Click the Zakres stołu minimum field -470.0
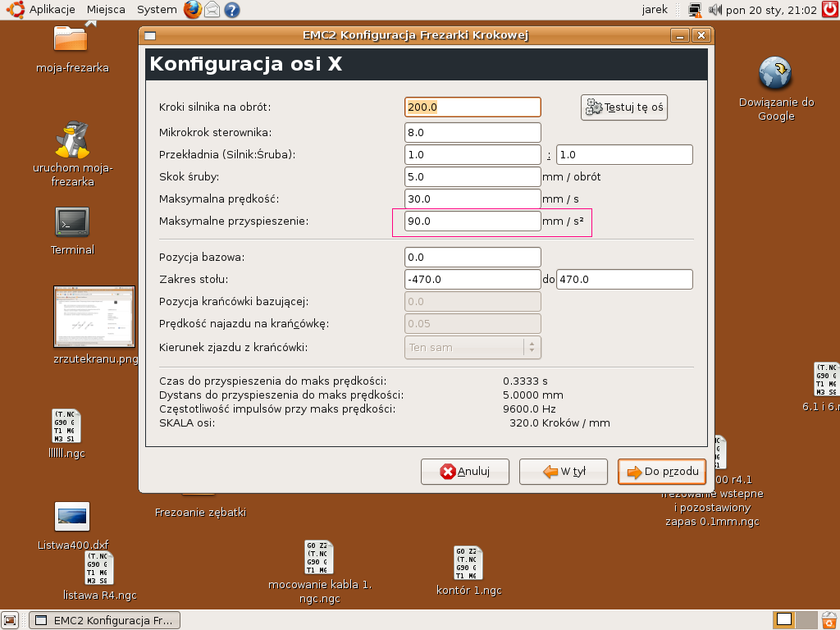This screenshot has width=840, height=630. (472, 279)
